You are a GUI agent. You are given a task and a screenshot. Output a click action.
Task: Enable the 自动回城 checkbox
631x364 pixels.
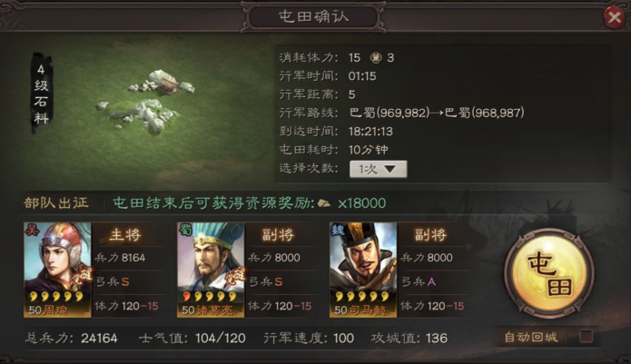coord(586,336)
